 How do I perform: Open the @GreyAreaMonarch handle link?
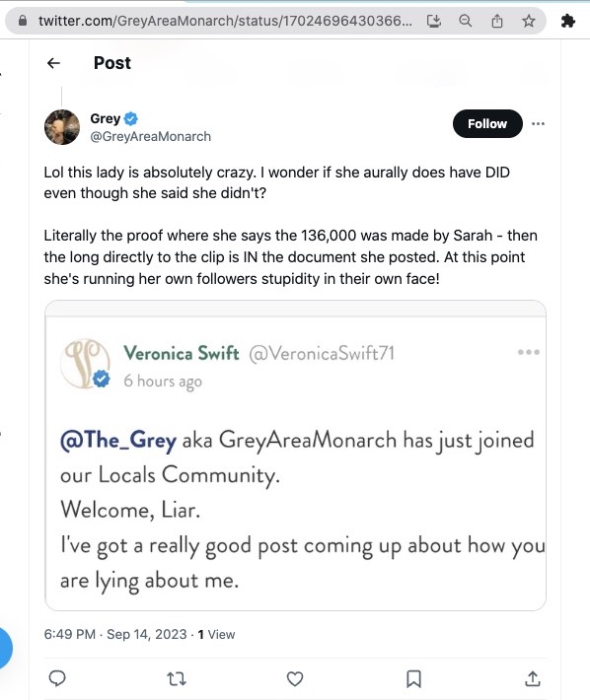[151, 137]
